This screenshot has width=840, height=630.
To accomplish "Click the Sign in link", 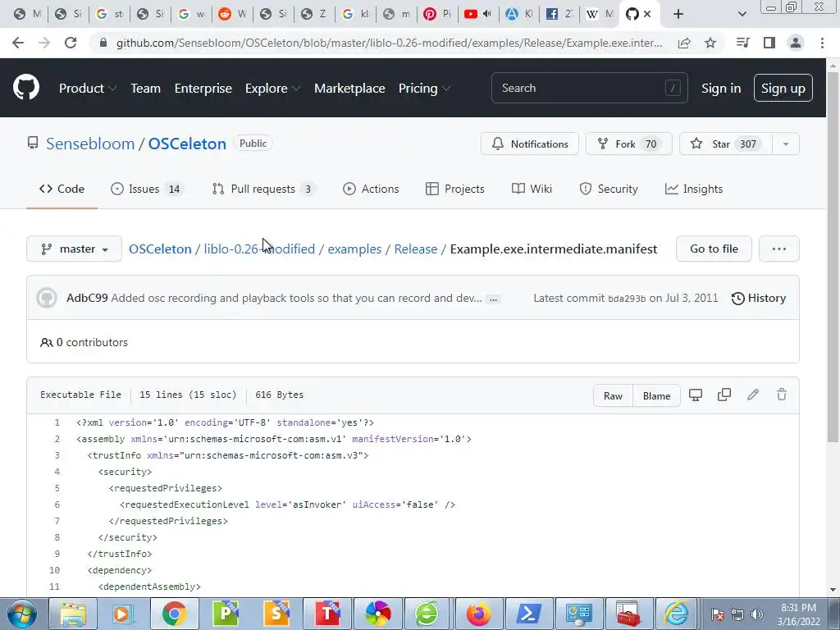I will pyautogui.click(x=721, y=89).
